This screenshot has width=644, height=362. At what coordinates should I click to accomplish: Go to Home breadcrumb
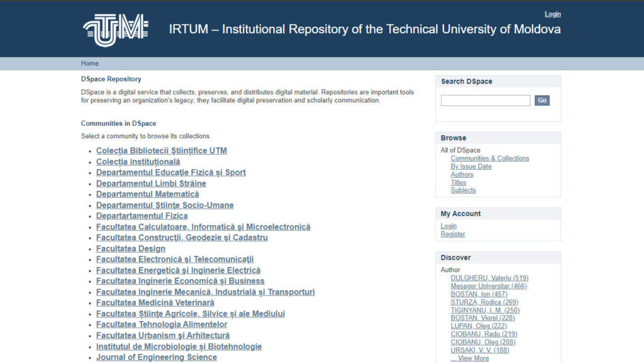click(x=89, y=63)
